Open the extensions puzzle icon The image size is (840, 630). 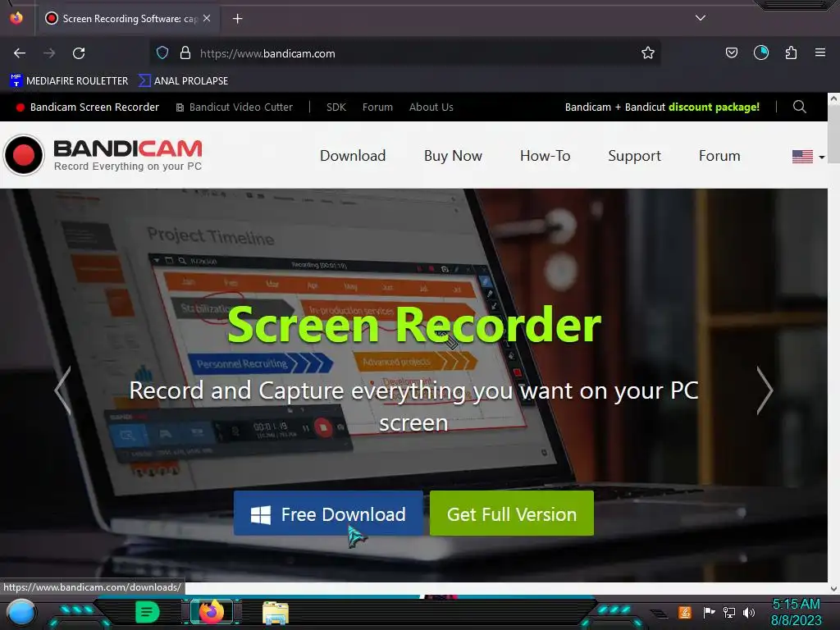click(791, 52)
